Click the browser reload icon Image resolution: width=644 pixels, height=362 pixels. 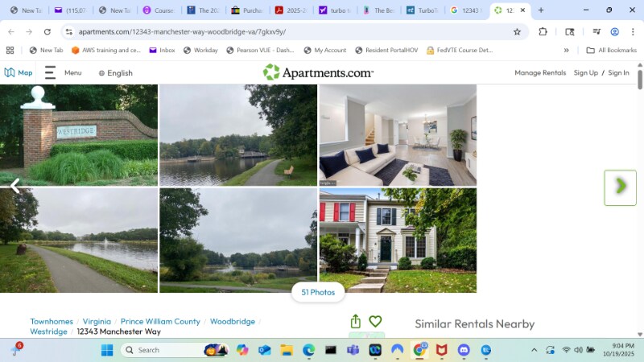tap(47, 31)
